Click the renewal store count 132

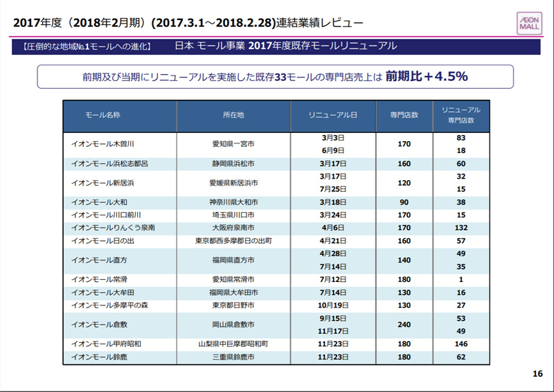[x=461, y=228]
